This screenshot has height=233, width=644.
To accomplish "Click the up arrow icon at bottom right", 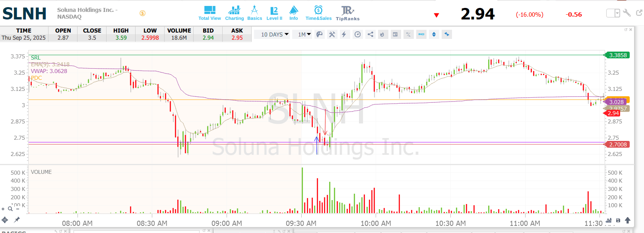I will [x=628, y=220].
